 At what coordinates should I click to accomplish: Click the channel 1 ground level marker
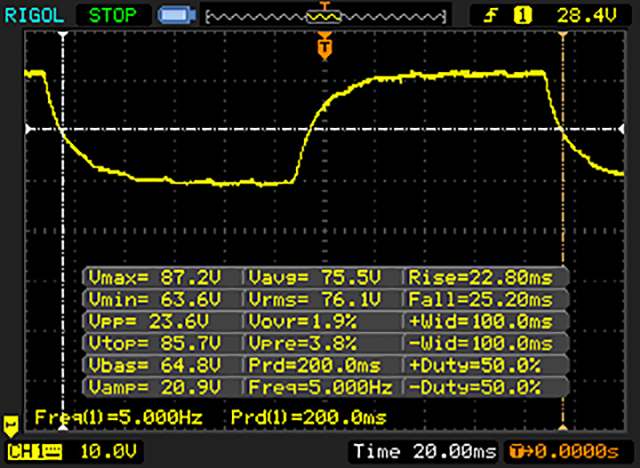tap(11, 426)
